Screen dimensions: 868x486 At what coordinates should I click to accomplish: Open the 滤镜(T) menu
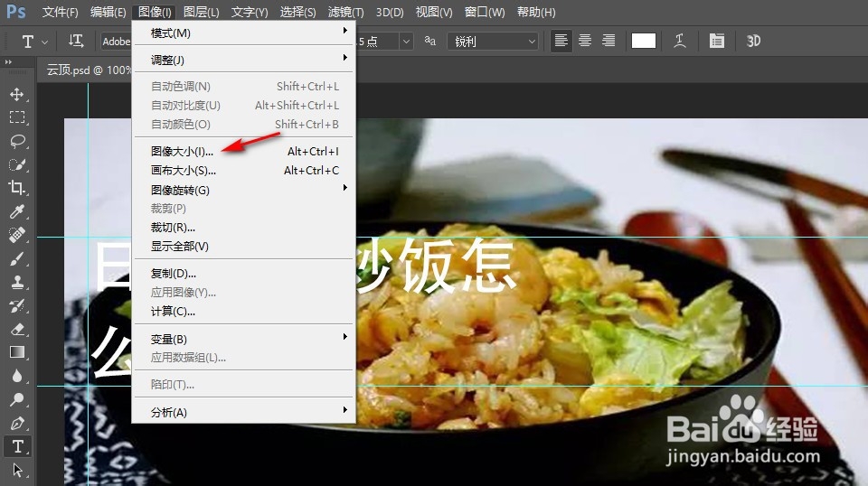(x=345, y=12)
